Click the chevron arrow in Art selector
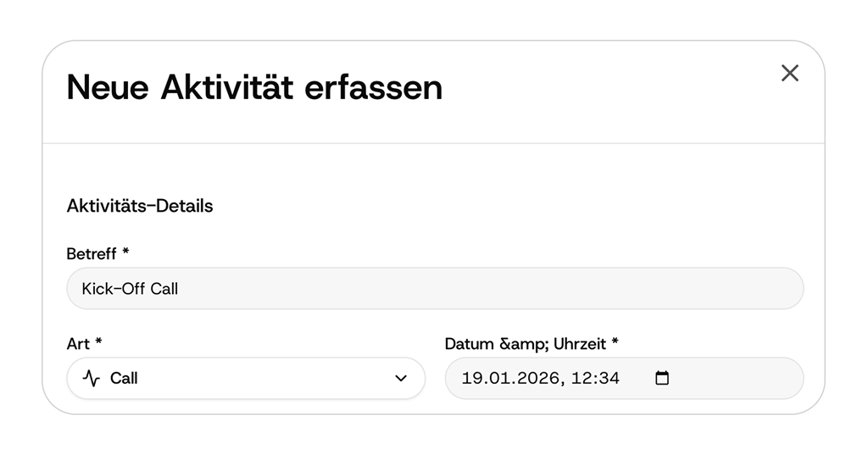The height and width of the screenshot is (454, 868). (x=401, y=379)
